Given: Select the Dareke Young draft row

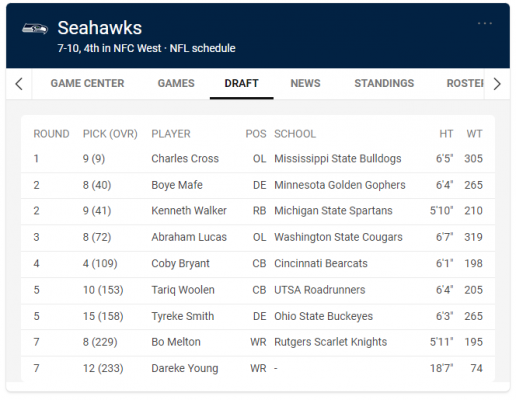Looking at the screenshot, I should click(258, 368).
